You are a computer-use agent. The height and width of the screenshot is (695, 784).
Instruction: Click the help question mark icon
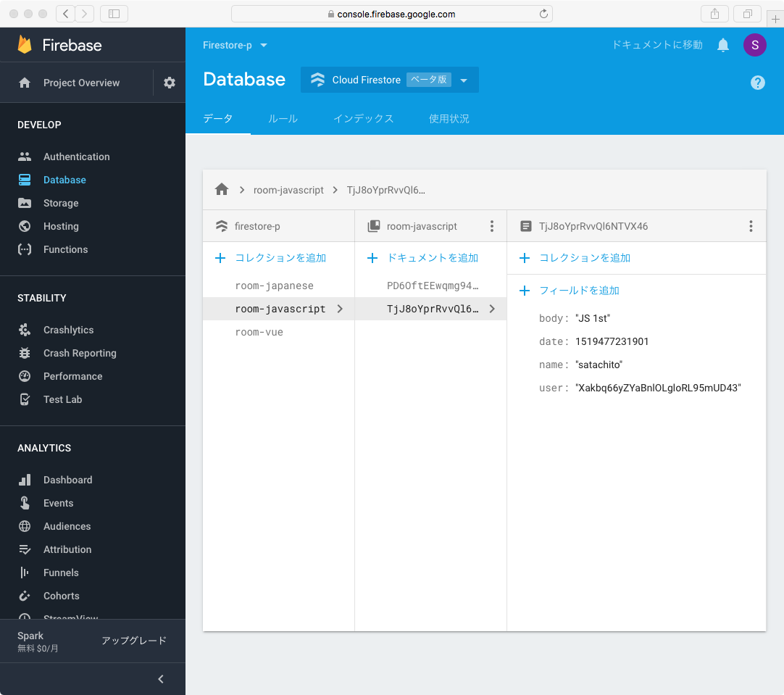click(757, 83)
